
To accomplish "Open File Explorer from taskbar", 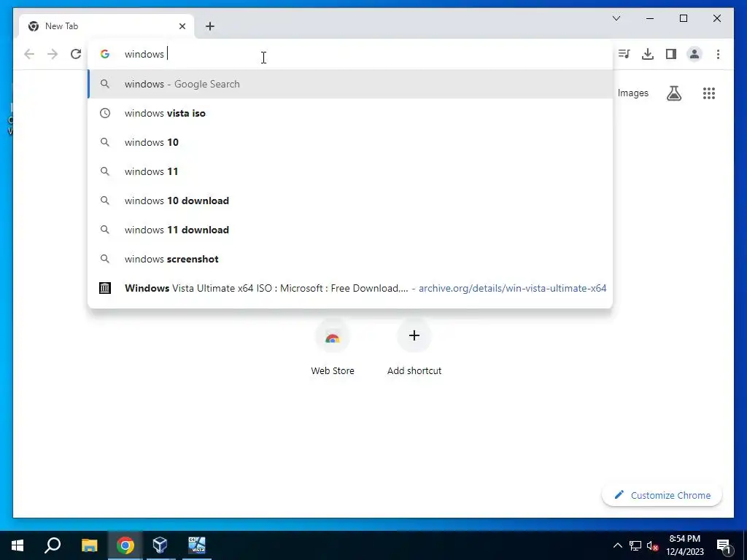I will [x=89, y=545].
